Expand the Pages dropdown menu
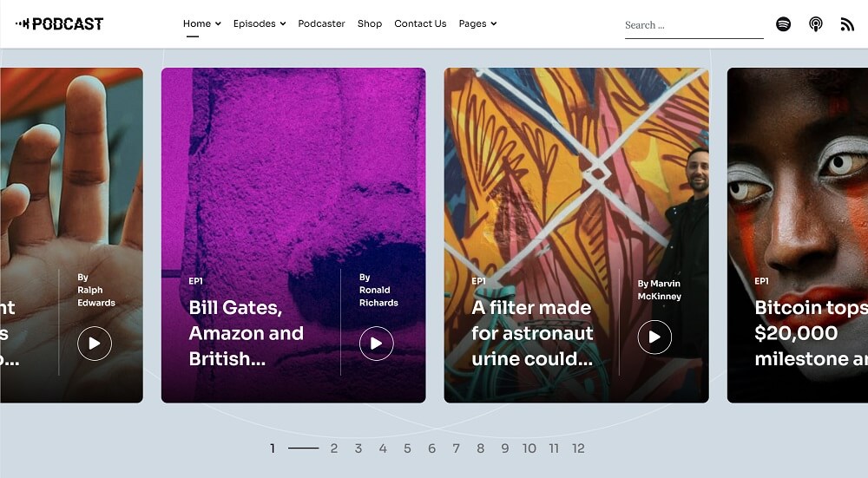Image resolution: width=868 pixels, height=478 pixels. (477, 23)
